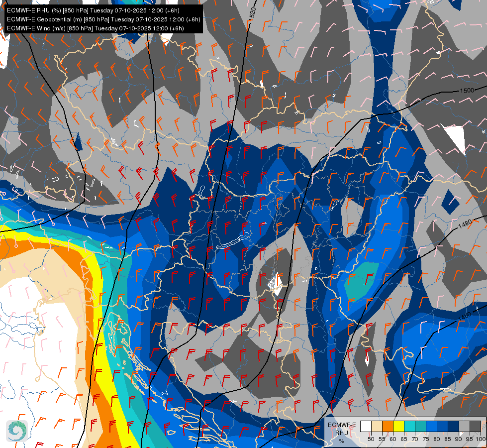Click the legend value 60
Viewport: 487px width, 448px height.
click(x=392, y=439)
